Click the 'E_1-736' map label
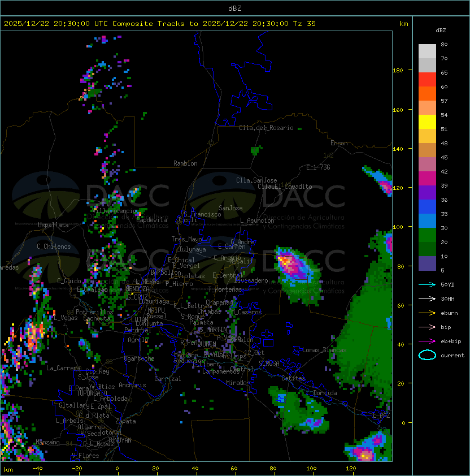 pyautogui.click(x=318, y=167)
